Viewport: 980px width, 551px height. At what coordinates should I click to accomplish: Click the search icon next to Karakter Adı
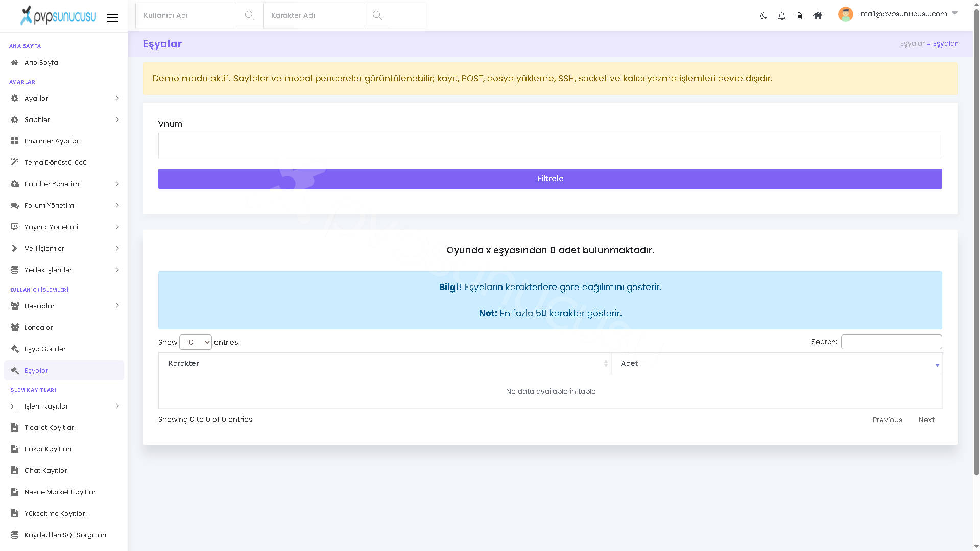click(377, 15)
